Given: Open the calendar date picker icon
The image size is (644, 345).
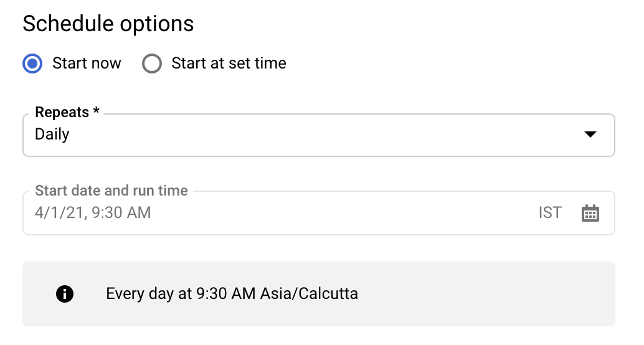Looking at the screenshot, I should pyautogui.click(x=589, y=213).
